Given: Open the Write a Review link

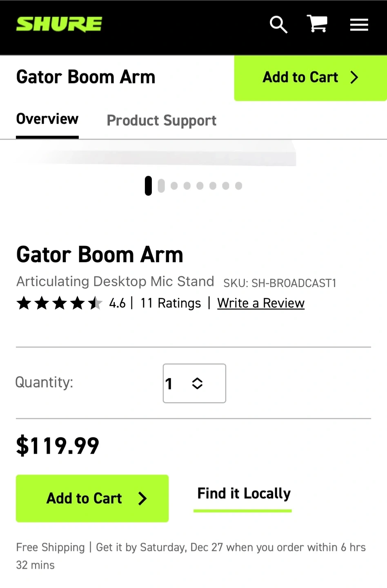Looking at the screenshot, I should point(260,303).
